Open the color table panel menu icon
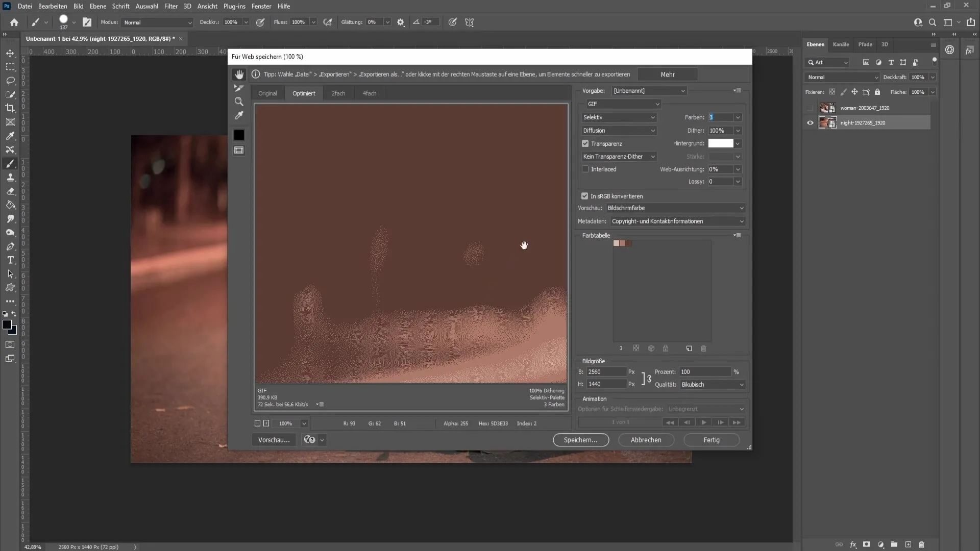 click(x=737, y=235)
